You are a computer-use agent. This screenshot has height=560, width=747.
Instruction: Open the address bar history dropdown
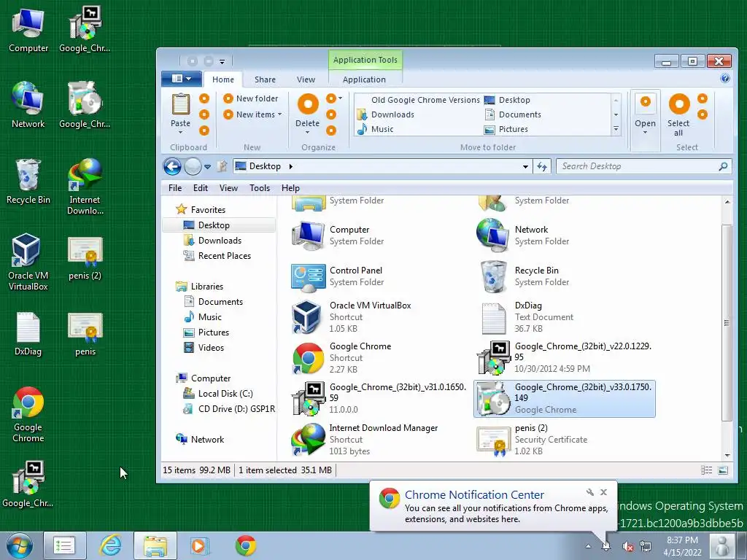[x=525, y=166]
